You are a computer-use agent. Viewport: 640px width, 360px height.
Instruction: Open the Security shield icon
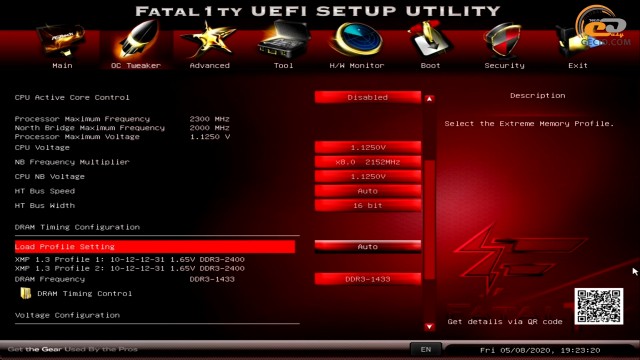pyautogui.click(x=504, y=41)
